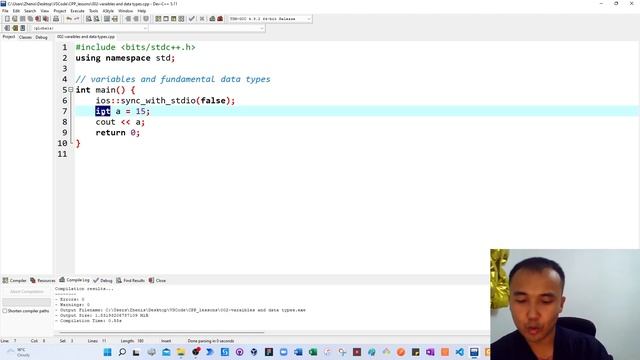Stop execution with the X toolbar icon
640x360 pixels.
click(202, 19)
